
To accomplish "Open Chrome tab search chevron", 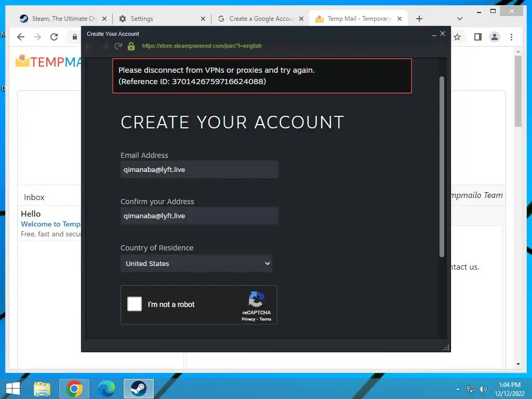I will tap(460, 19).
